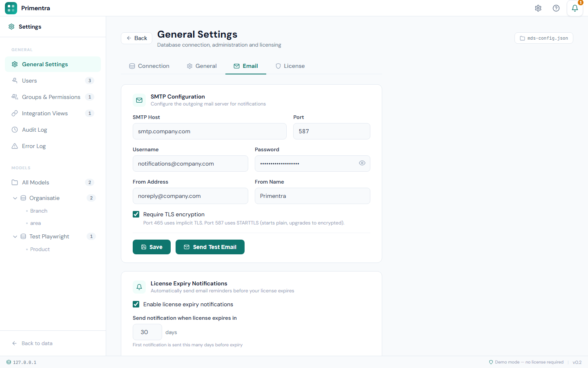Click the Integration Views link icon
This screenshot has height=368, width=588.
(14, 113)
